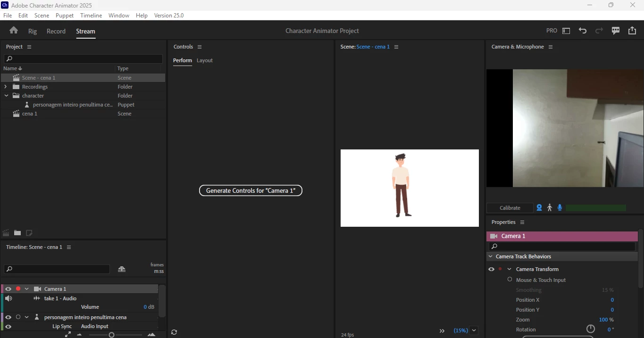Click Generate Controls for "Camera 1" button
Image resolution: width=644 pixels, height=338 pixels.
coord(251,190)
